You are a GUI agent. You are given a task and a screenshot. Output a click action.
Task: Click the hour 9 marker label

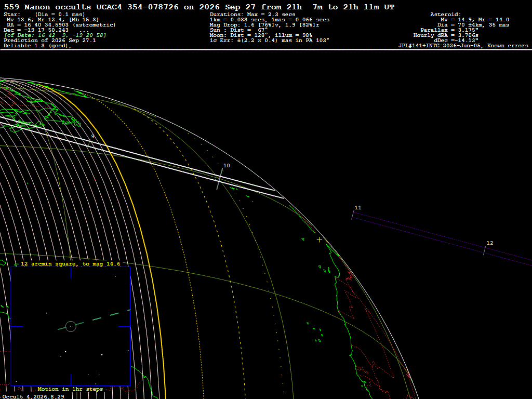(92, 137)
